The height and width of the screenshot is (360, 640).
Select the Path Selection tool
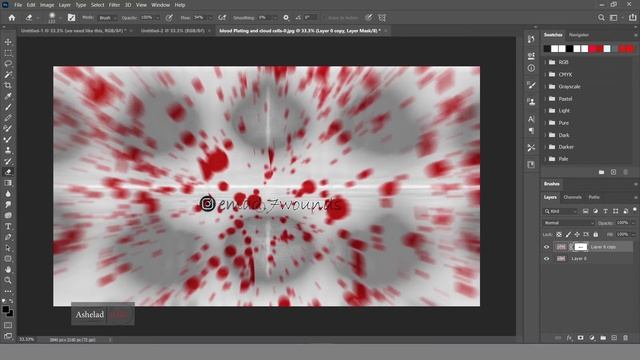(8, 248)
